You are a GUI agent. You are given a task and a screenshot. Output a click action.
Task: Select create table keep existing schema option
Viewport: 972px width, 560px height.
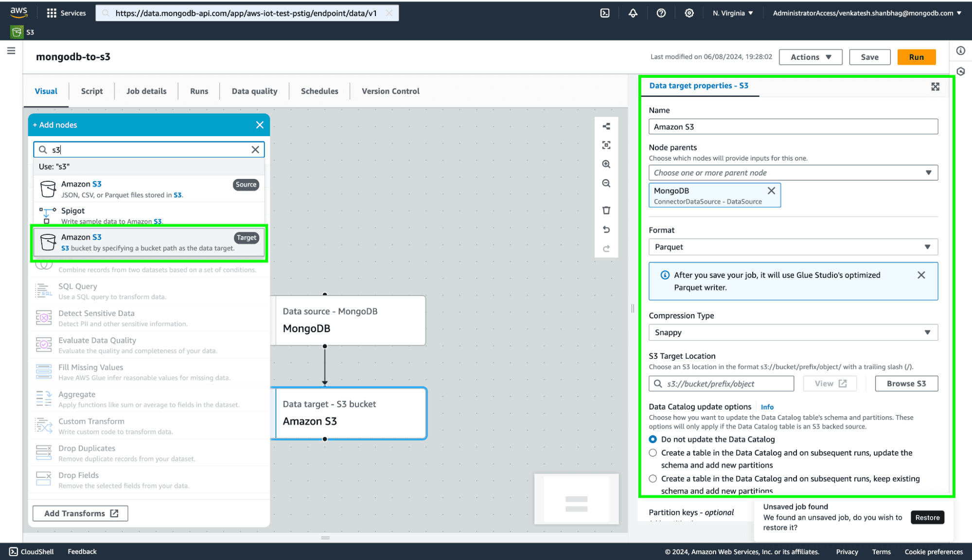click(x=653, y=479)
